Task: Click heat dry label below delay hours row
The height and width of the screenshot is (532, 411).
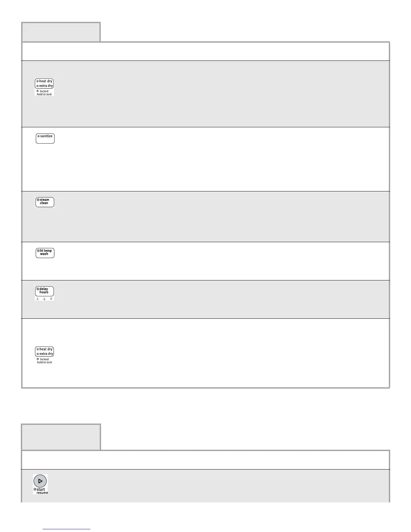Action: [46, 349]
